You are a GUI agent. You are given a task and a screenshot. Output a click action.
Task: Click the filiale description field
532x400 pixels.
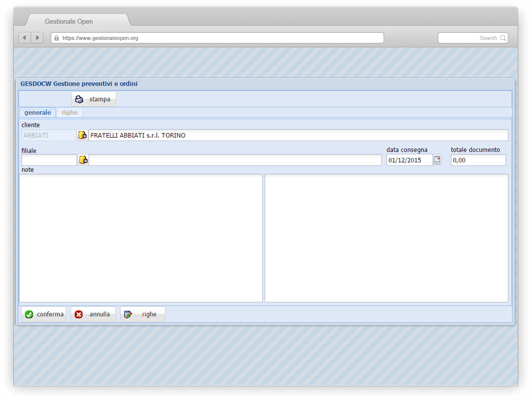tap(235, 160)
